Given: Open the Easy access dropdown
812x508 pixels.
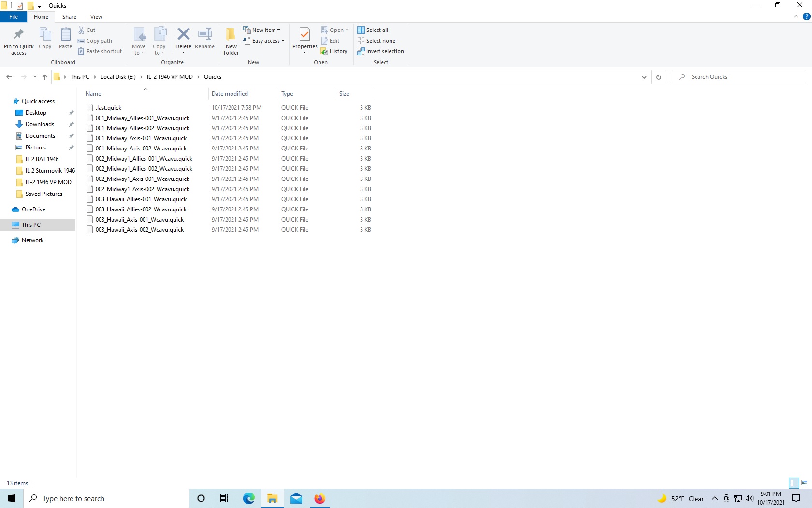Looking at the screenshot, I should click(264, 41).
